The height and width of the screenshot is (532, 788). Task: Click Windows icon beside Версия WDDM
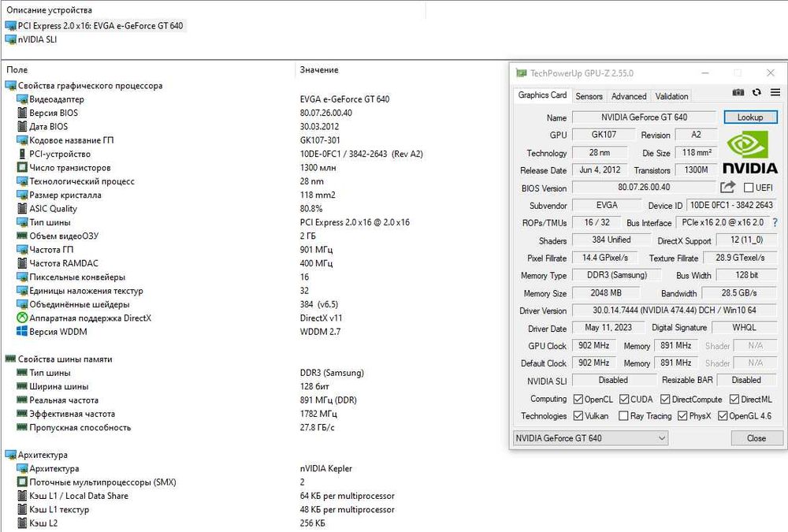[22, 331]
